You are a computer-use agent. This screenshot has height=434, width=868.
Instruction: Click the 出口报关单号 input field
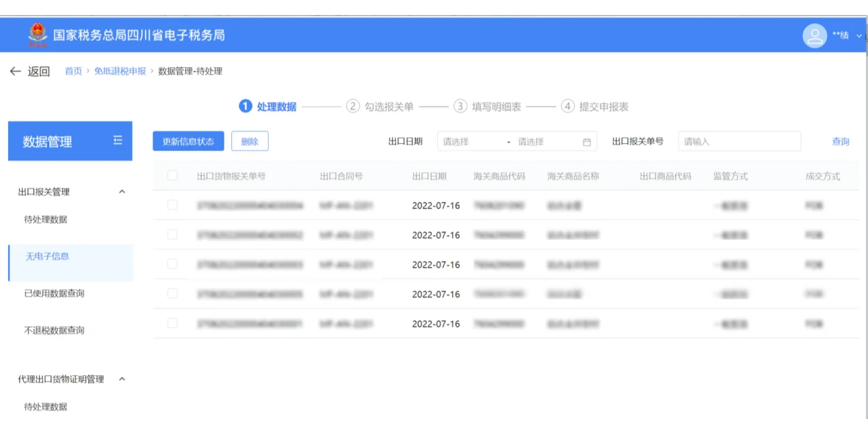[x=739, y=141]
